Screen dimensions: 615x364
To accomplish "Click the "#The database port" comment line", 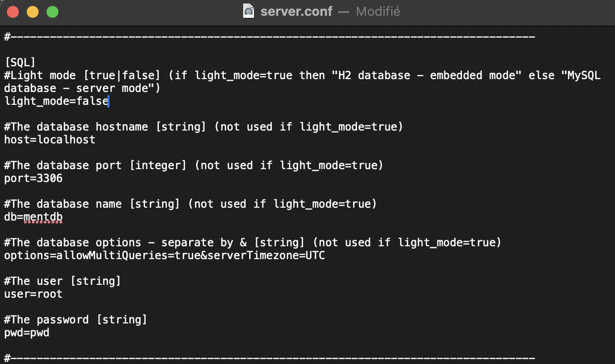I will click(x=193, y=166).
